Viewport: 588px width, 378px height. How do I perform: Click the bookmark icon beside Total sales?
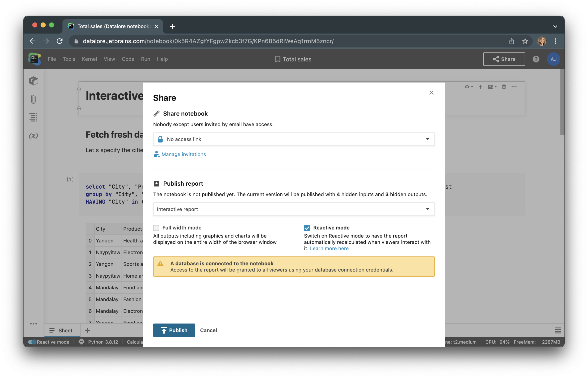click(x=278, y=59)
